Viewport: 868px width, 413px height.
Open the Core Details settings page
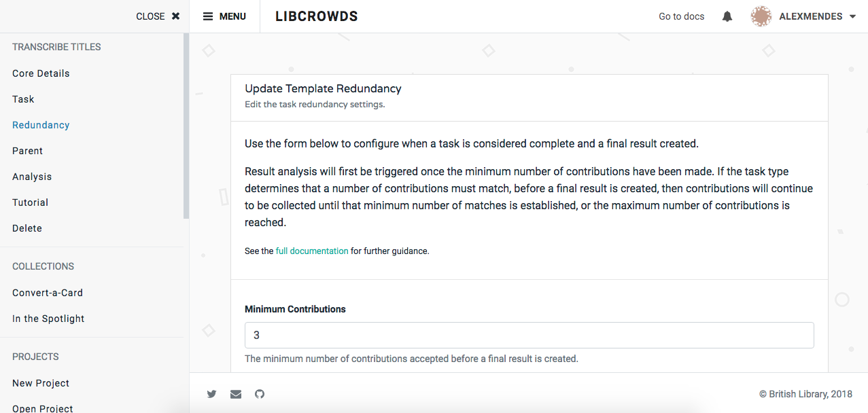pos(40,73)
